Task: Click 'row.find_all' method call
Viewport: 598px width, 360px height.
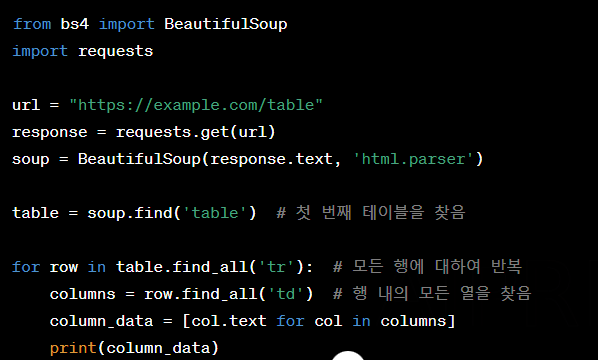Action: (201, 294)
